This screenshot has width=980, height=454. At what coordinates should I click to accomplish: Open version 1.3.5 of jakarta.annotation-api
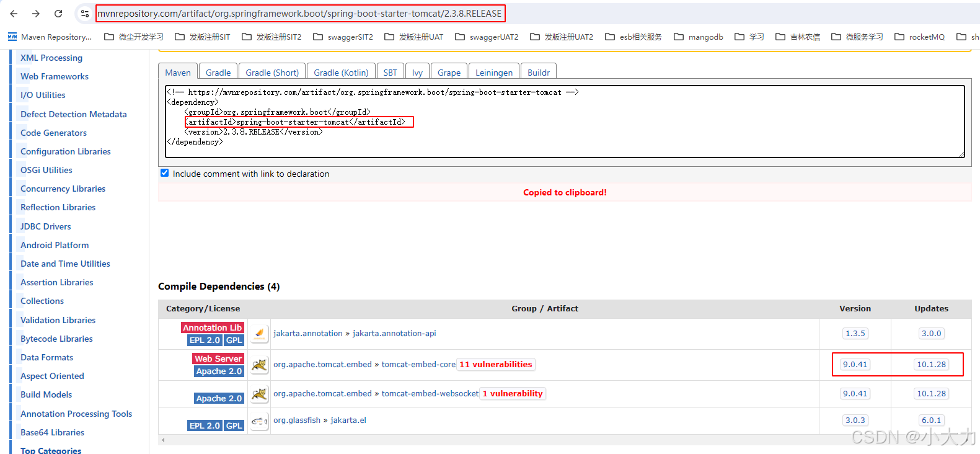point(855,333)
